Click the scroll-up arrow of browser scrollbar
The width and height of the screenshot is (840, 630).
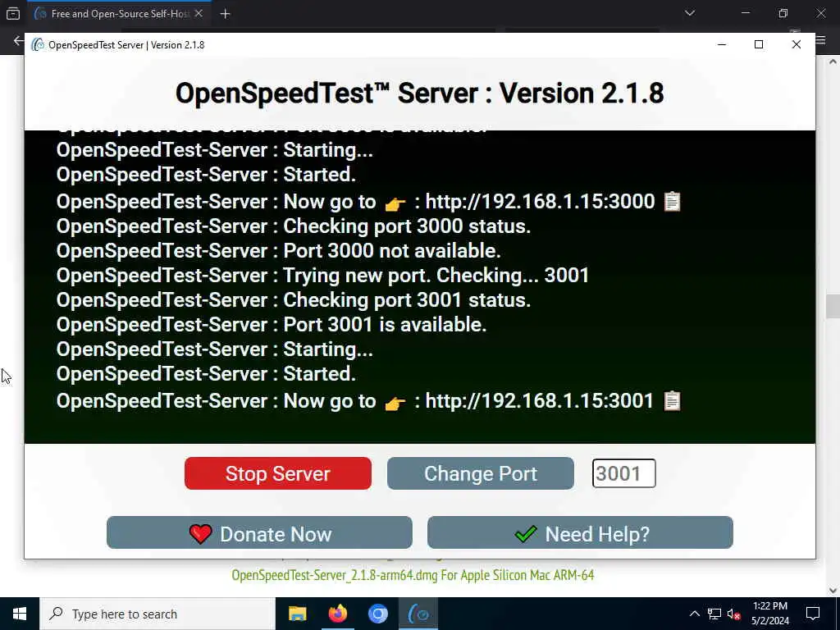coord(833,62)
